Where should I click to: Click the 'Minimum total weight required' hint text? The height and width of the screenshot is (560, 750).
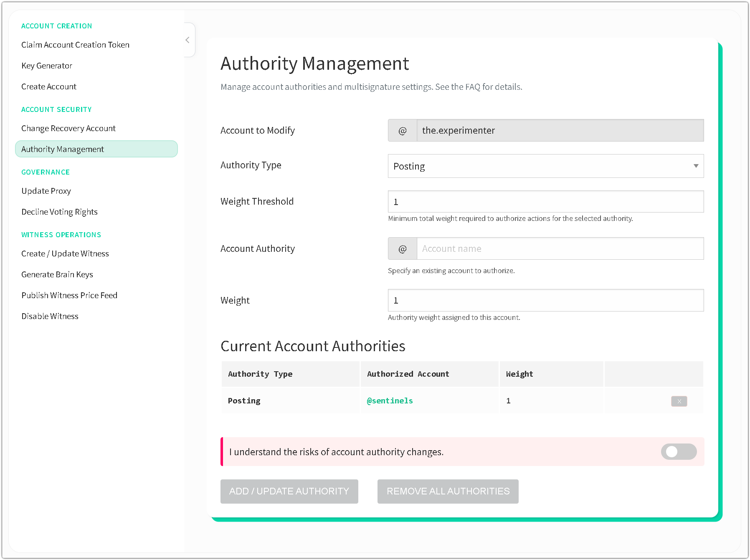(510, 218)
